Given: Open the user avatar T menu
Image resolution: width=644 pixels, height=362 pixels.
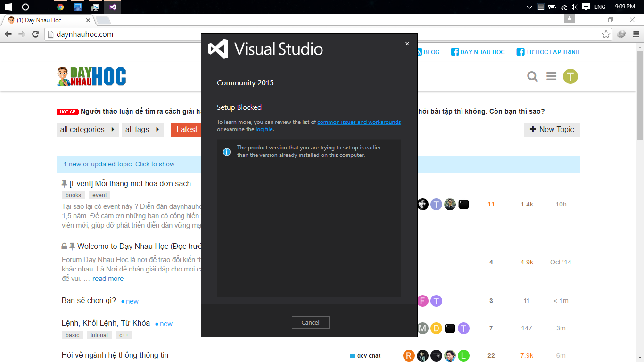Looking at the screenshot, I should coord(570,76).
